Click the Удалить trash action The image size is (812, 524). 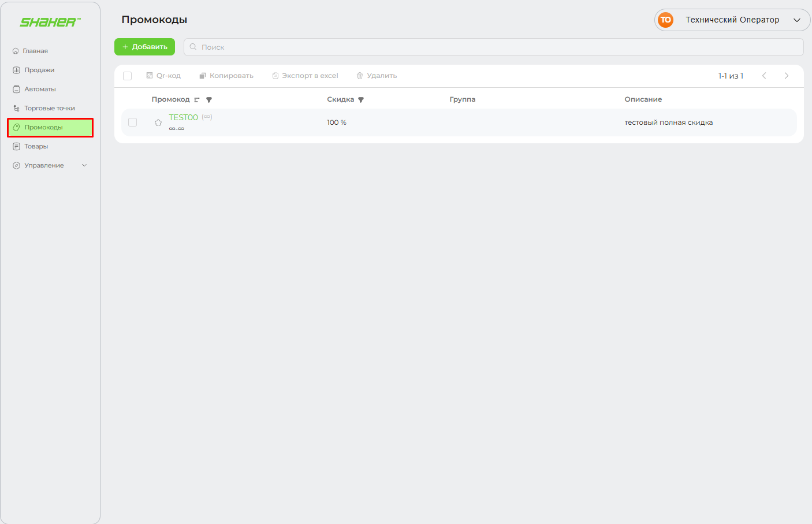377,76
